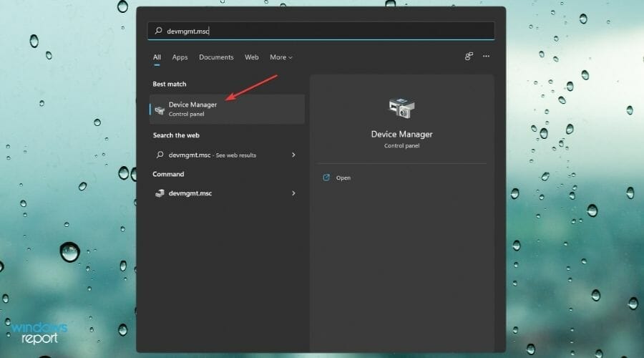Expand the devmgmt.msc command chevron
644x358 pixels.
(293, 193)
